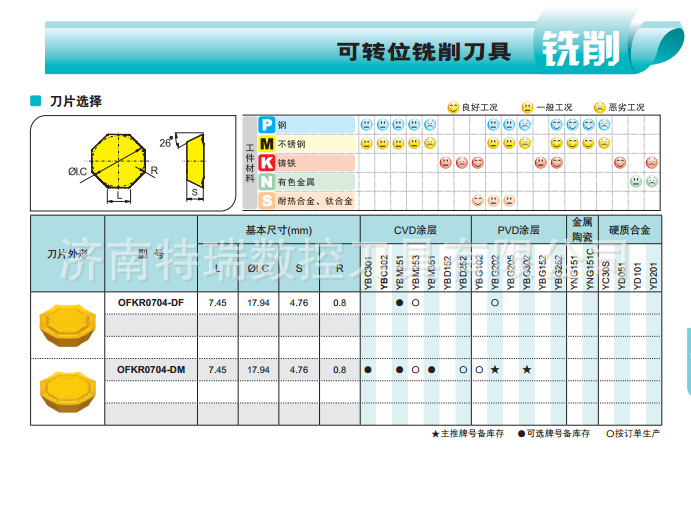Click the octagonal insert top-view diagram
Screen dimensions: 691x505
[x=119, y=161]
